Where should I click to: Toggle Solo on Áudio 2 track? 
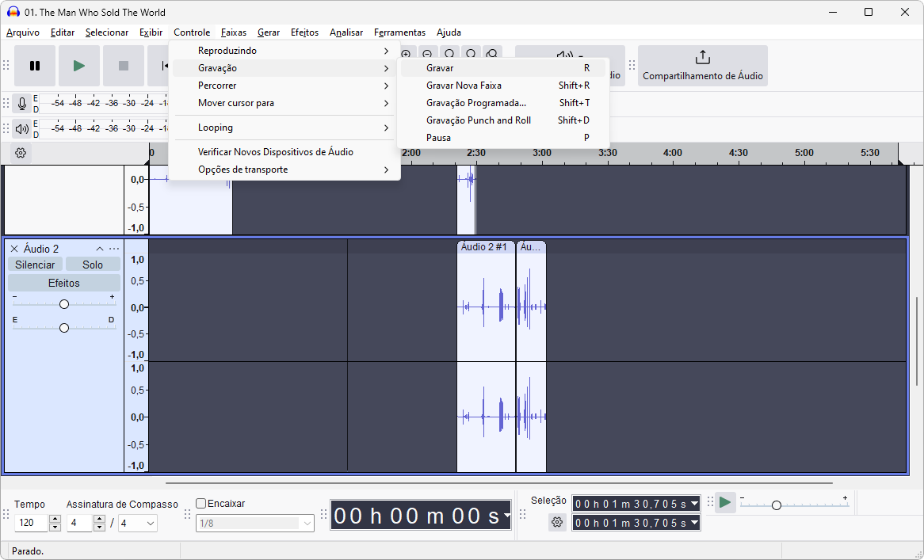coord(93,265)
